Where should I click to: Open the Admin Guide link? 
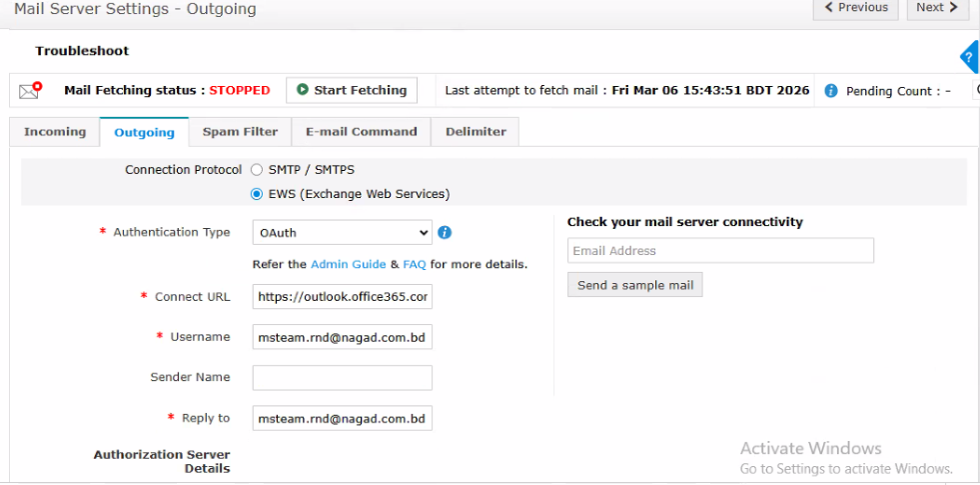pyautogui.click(x=348, y=265)
